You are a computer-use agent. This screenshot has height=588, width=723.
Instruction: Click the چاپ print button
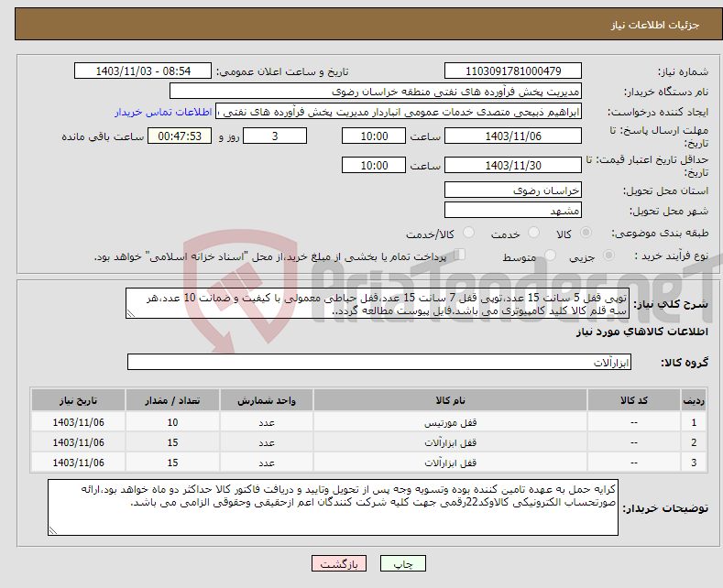coord(402,563)
